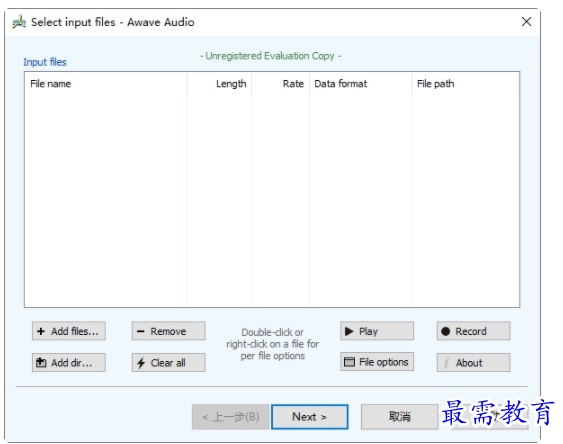The image size is (563, 444).
Task: Proceed with the Next > button
Action: pyautogui.click(x=310, y=417)
